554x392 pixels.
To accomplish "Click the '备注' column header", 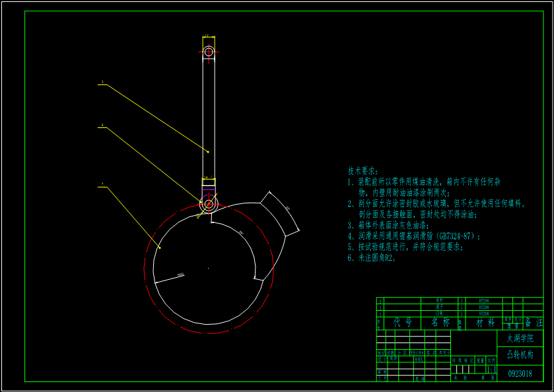I will [x=533, y=323].
